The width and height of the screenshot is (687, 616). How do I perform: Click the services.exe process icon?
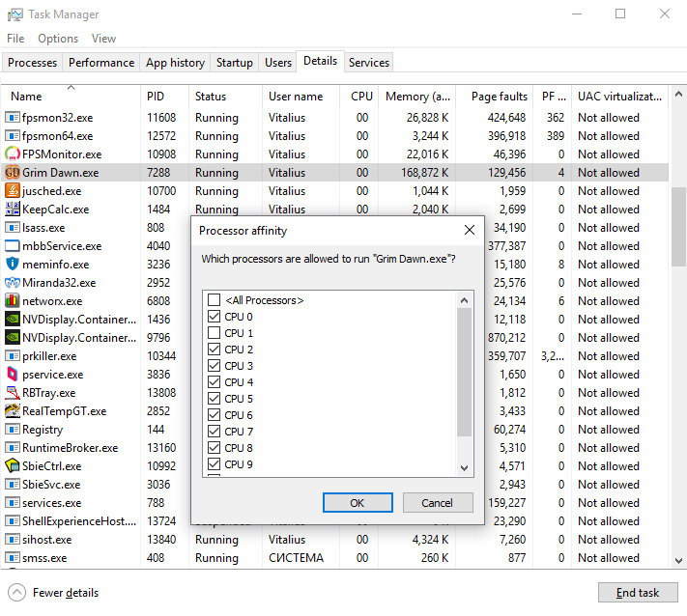coord(13,503)
